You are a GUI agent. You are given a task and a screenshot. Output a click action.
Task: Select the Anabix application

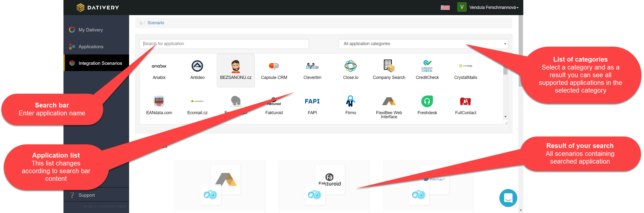coord(159,71)
